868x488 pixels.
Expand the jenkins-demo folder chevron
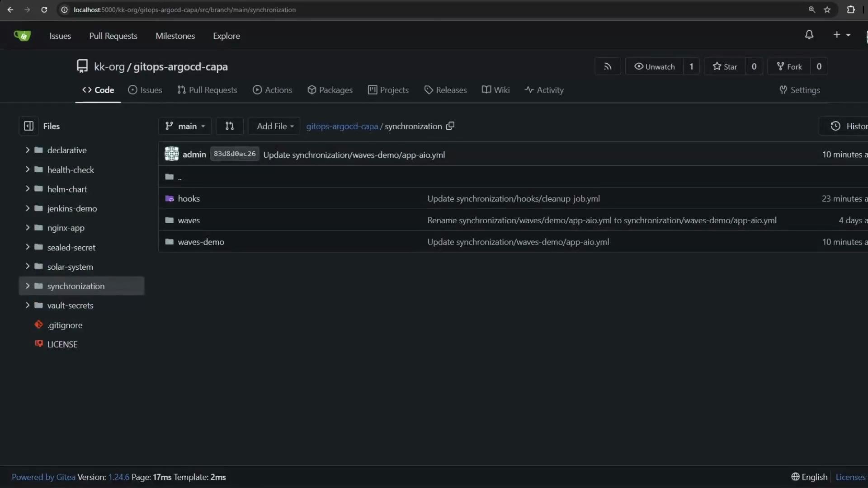coord(28,208)
